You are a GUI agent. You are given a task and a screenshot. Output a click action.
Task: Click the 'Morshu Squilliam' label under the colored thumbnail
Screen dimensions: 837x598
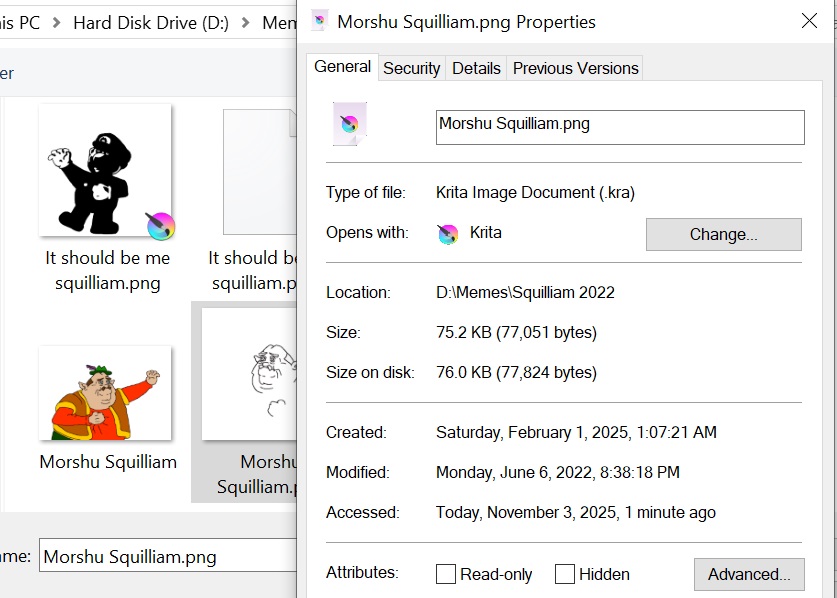click(108, 462)
